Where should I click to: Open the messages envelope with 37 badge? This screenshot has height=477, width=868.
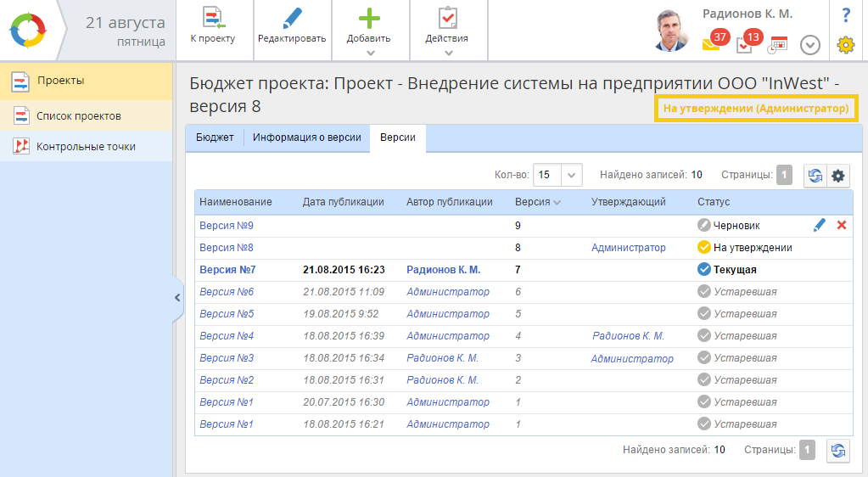point(711,44)
